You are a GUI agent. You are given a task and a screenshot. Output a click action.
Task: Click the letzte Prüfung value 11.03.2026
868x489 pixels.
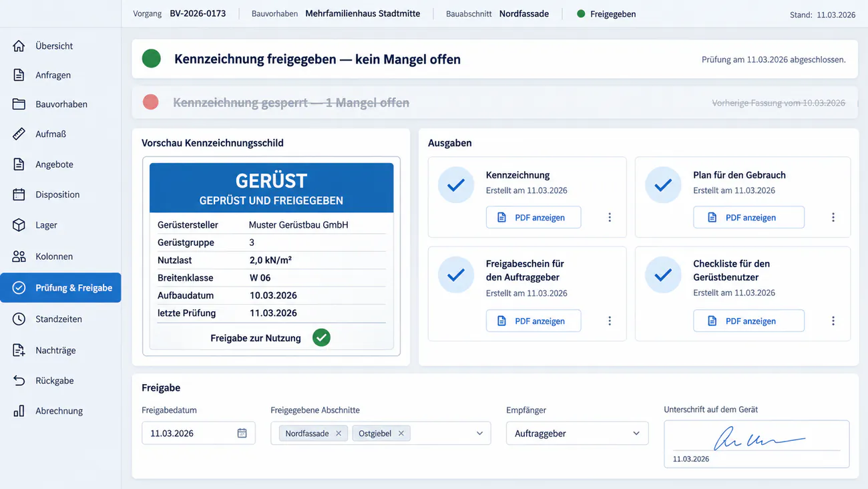tap(273, 313)
